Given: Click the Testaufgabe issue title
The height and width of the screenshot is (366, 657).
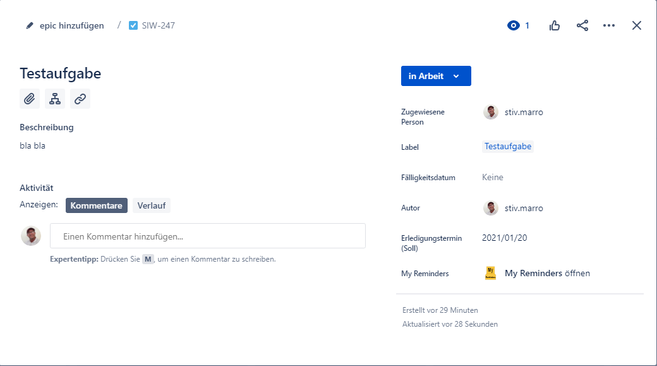Looking at the screenshot, I should click(60, 73).
